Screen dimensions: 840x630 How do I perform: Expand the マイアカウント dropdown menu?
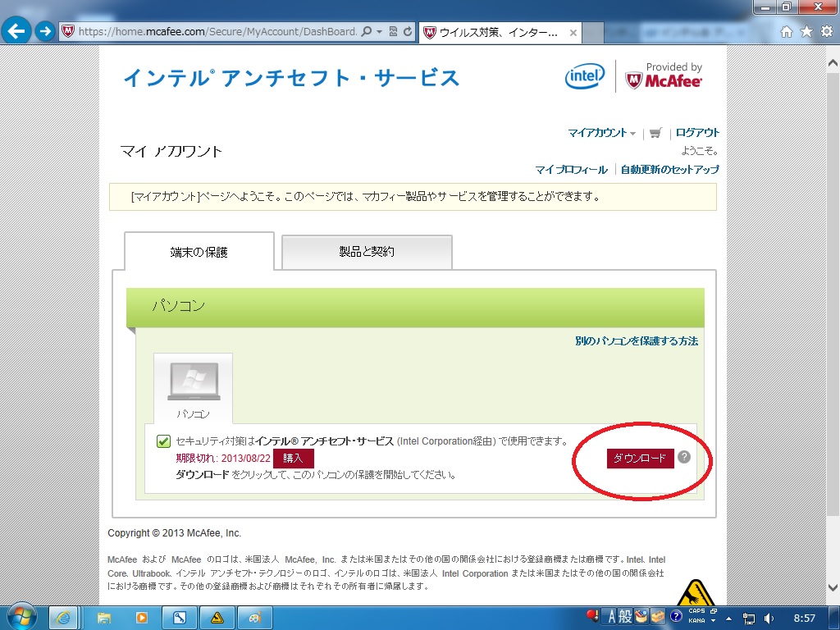[x=601, y=133]
